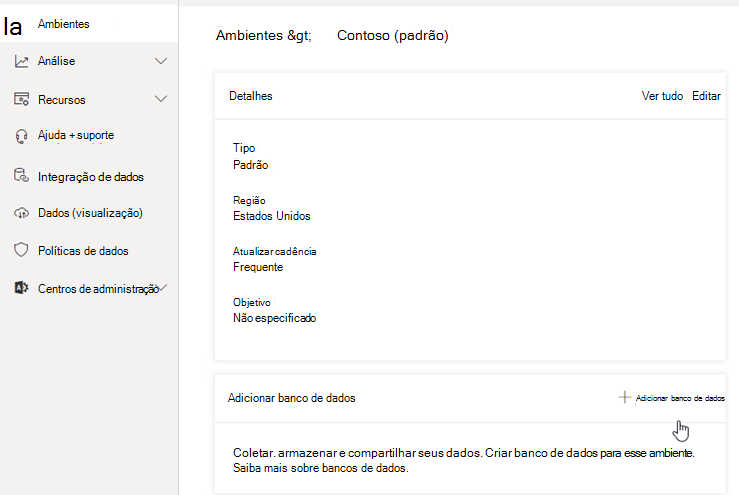
Task: Click the Objetivo value Não especificado
Action: pos(274,318)
